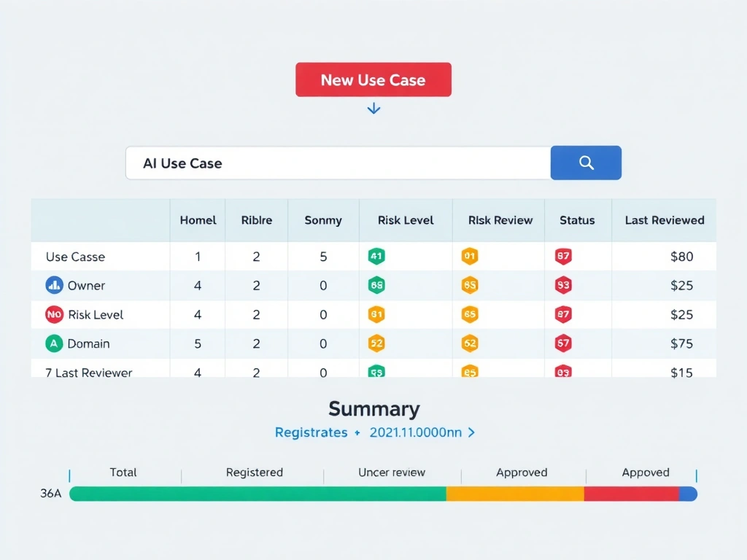Viewport: 747px width, 560px height.
Task: Select the Last Reviewed column header
Action: pos(665,220)
